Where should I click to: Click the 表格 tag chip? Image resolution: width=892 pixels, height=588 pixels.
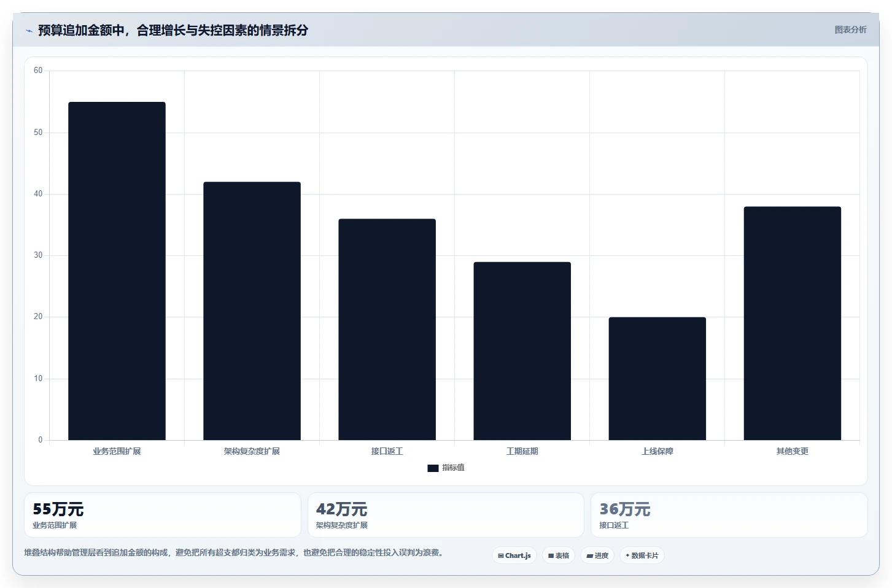(x=559, y=555)
